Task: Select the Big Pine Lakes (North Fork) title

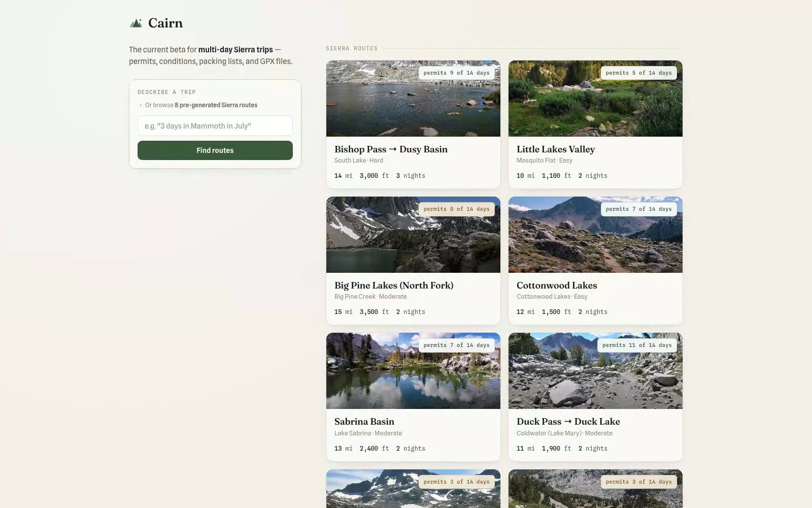Action: coord(394,285)
